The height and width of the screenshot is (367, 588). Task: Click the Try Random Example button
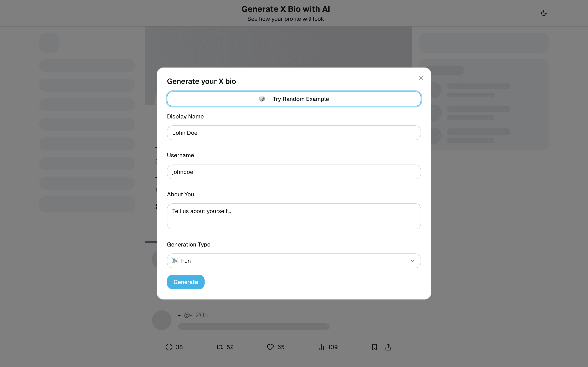click(x=294, y=99)
